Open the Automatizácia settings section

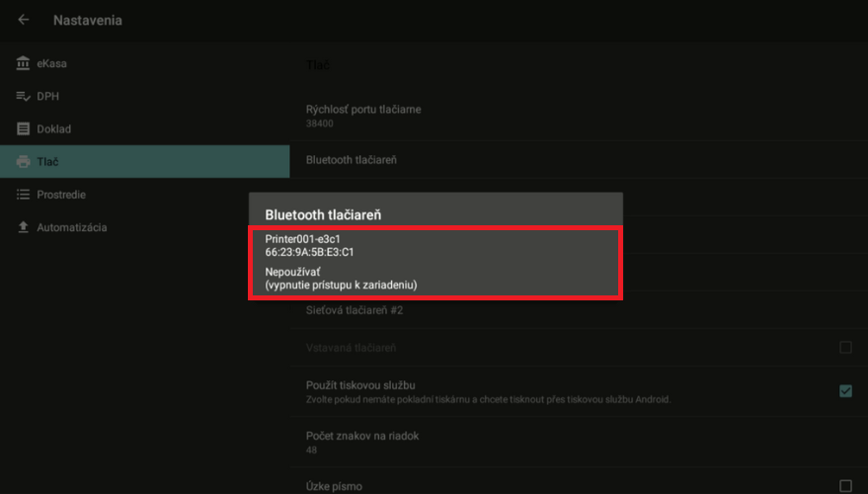72,227
